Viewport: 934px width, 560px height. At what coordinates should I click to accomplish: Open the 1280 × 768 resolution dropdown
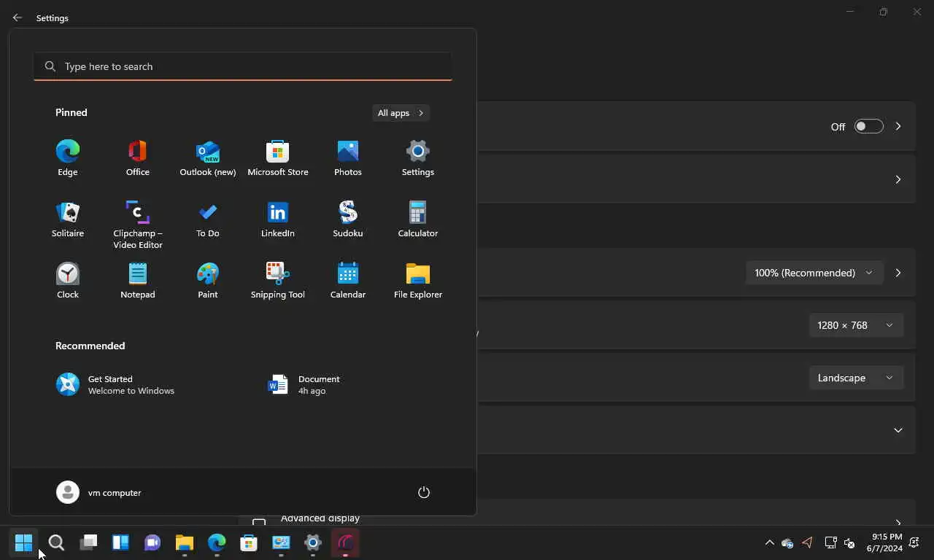(x=857, y=325)
